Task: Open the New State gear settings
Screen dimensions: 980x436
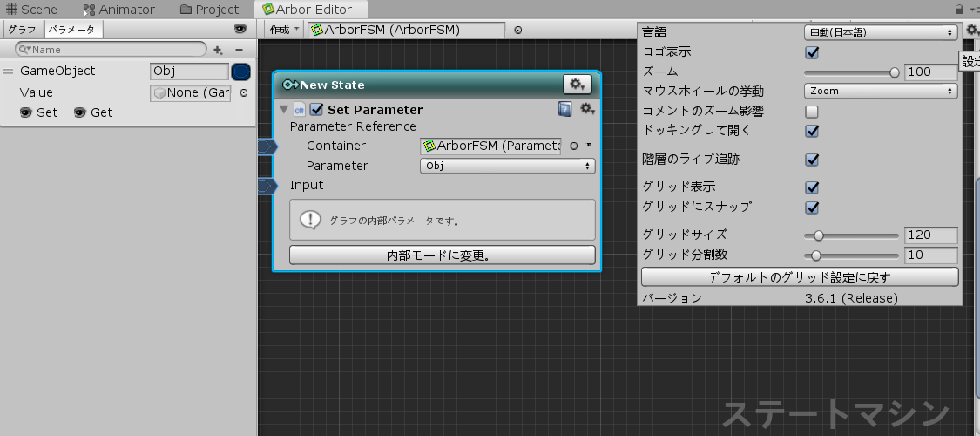Action: tap(578, 84)
